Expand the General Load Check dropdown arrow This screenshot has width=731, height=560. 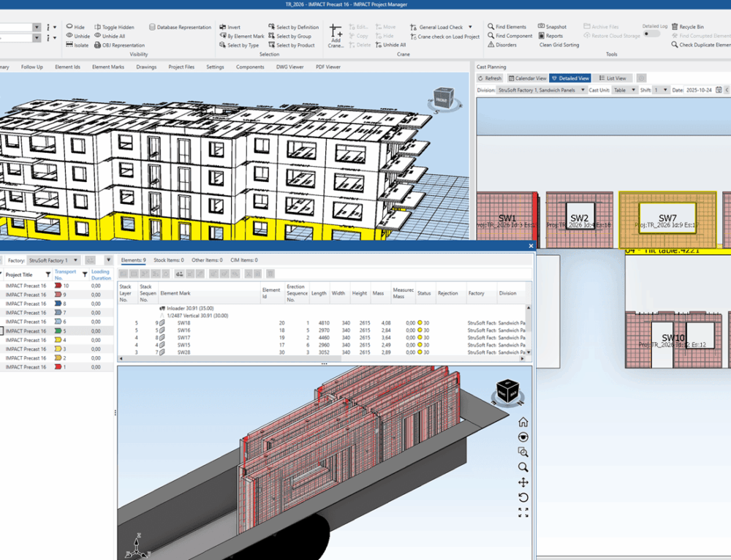tap(470, 27)
